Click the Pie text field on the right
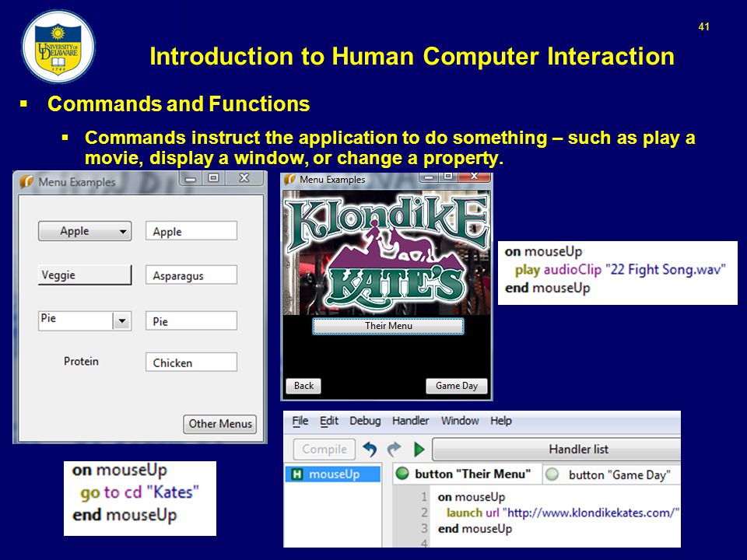The image size is (747, 560). 191,320
